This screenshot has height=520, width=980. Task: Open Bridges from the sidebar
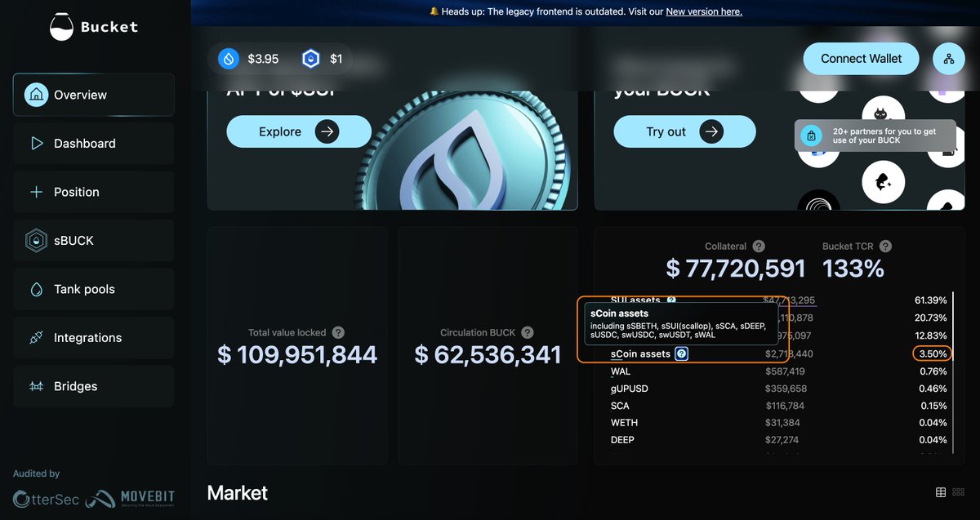click(x=93, y=386)
